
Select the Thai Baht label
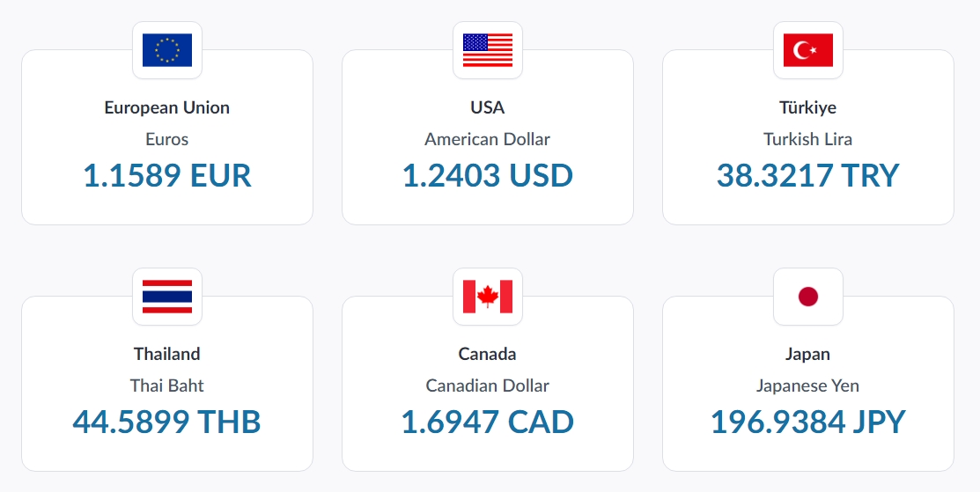coord(167,386)
